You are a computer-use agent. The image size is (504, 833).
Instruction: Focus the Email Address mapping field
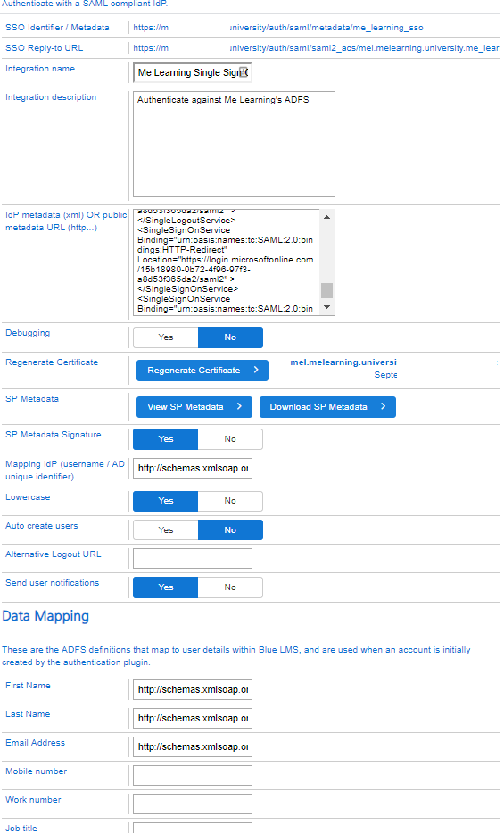point(193,747)
